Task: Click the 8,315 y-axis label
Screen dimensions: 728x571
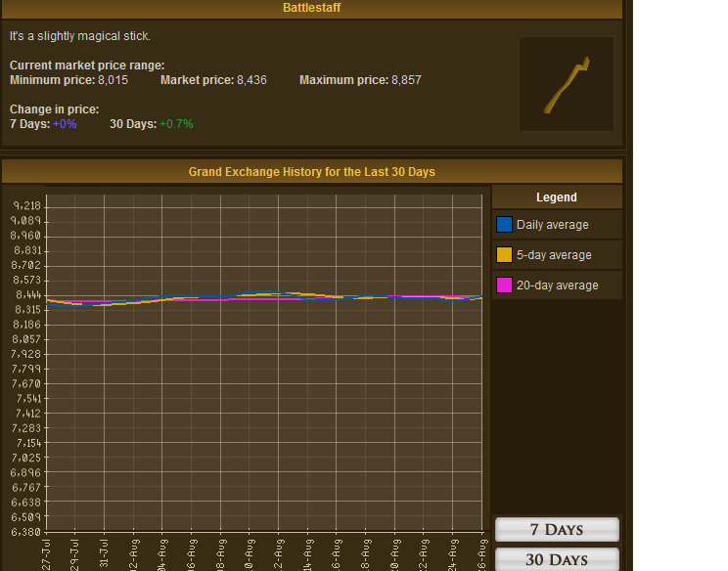Action: point(27,309)
